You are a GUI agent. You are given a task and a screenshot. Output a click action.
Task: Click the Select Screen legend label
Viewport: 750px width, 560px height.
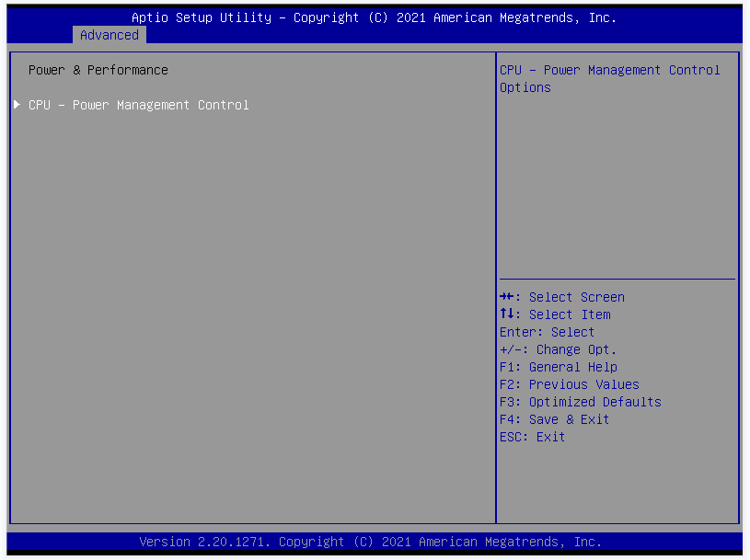click(577, 297)
